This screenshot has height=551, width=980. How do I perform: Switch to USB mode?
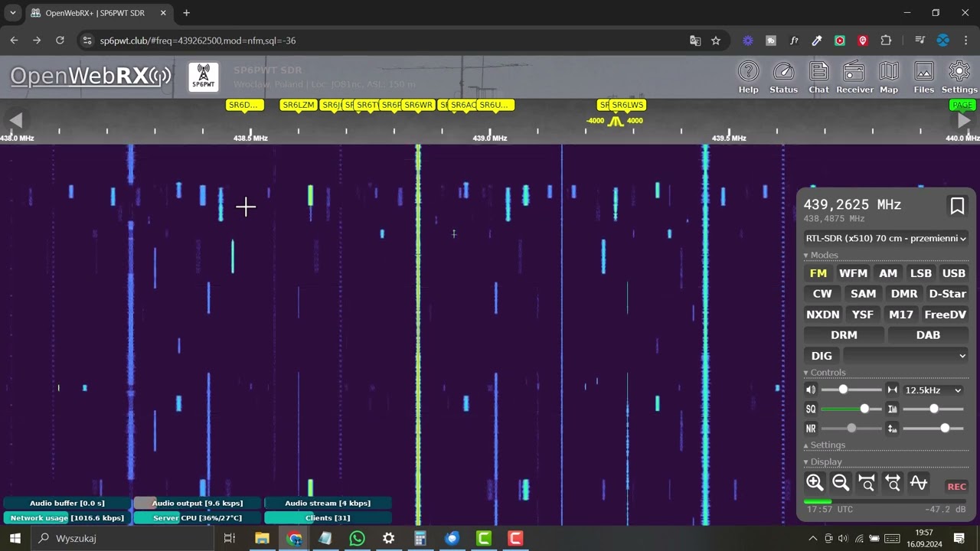pyautogui.click(x=954, y=273)
